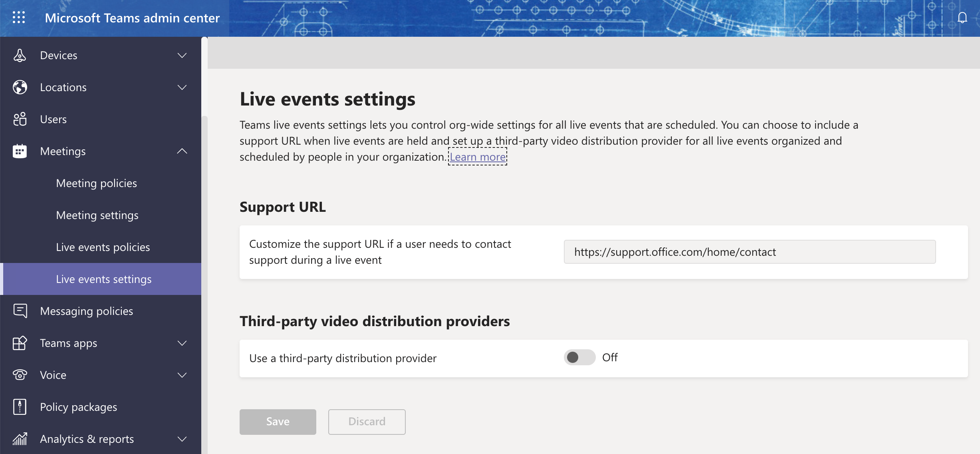980x454 pixels.
Task: Select Live events policies menu item
Action: coord(103,247)
